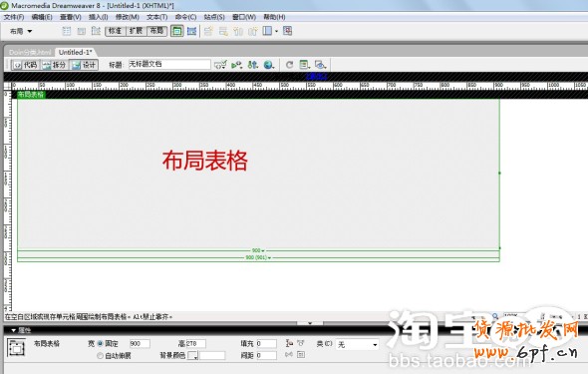
Task: Open the file management arrows icon
Action: pos(253,65)
